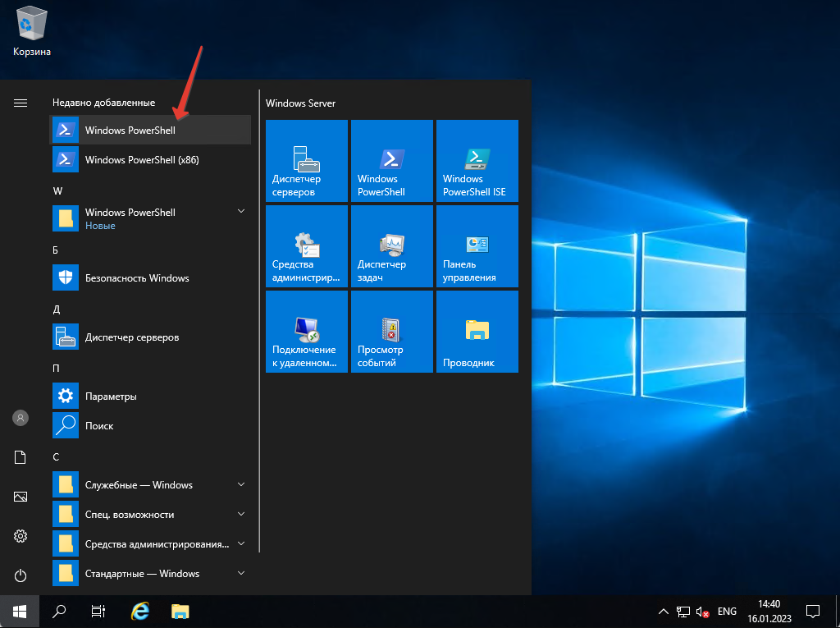The image size is (840, 628).
Task: Open Documents from the Start sidebar
Action: (x=21, y=457)
